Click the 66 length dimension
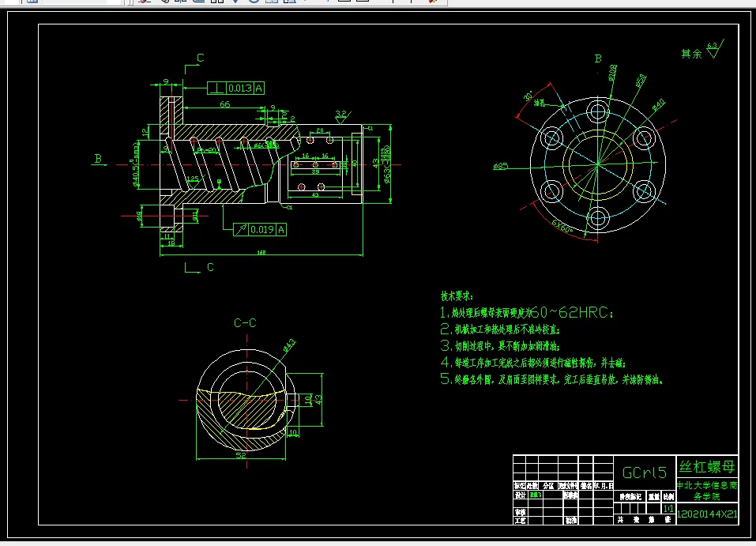Image resolution: width=756 pixels, height=546 pixels. (x=225, y=104)
